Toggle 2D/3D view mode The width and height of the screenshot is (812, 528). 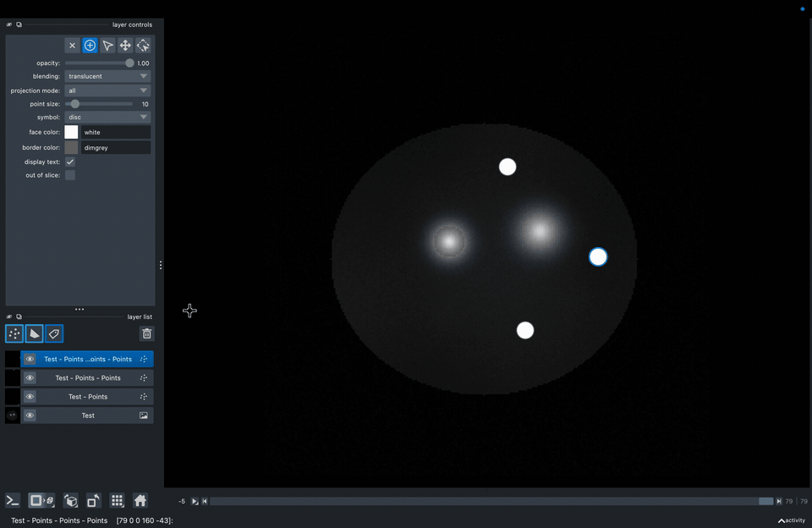[41, 501]
